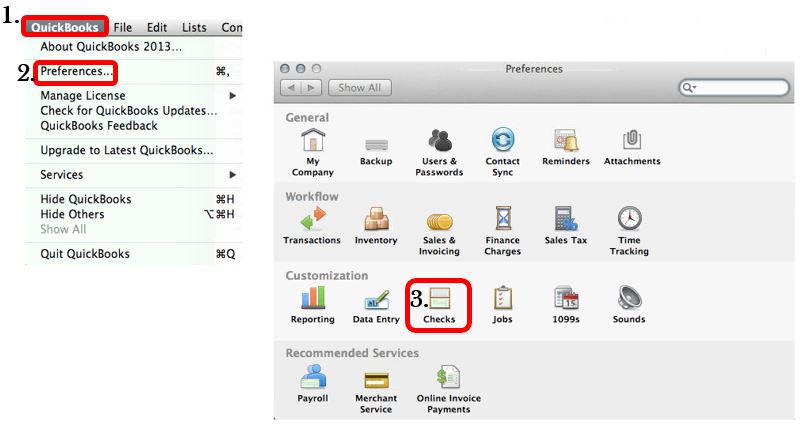
Task: Open the Reminders preferences icon
Action: (x=566, y=140)
